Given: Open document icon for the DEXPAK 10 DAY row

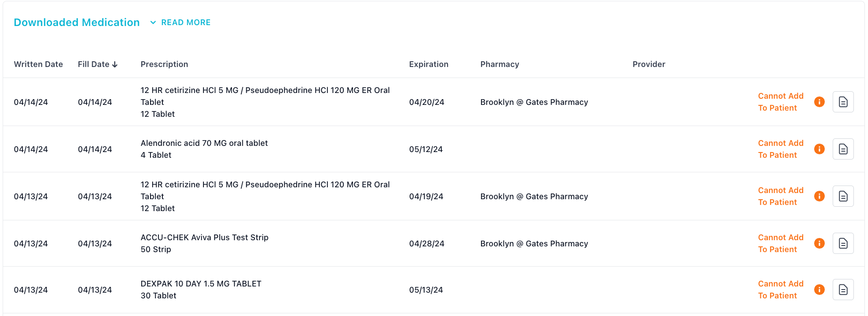Looking at the screenshot, I should click(843, 290).
